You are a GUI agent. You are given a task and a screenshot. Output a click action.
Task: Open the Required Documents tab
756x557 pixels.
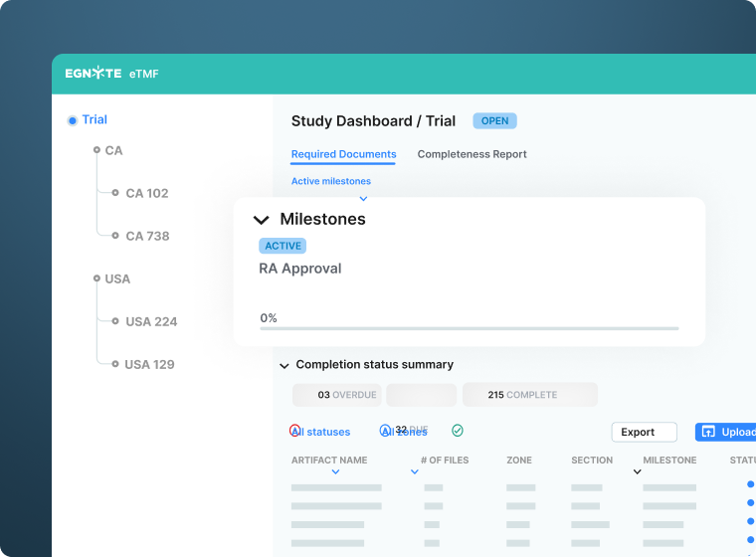(343, 154)
